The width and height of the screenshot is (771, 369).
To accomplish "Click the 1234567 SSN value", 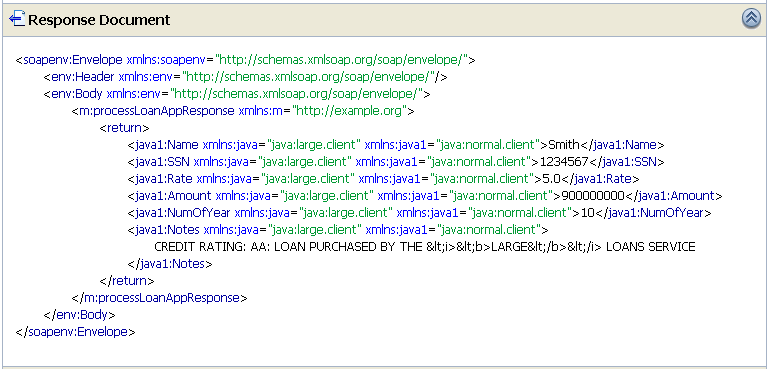I will (x=564, y=162).
